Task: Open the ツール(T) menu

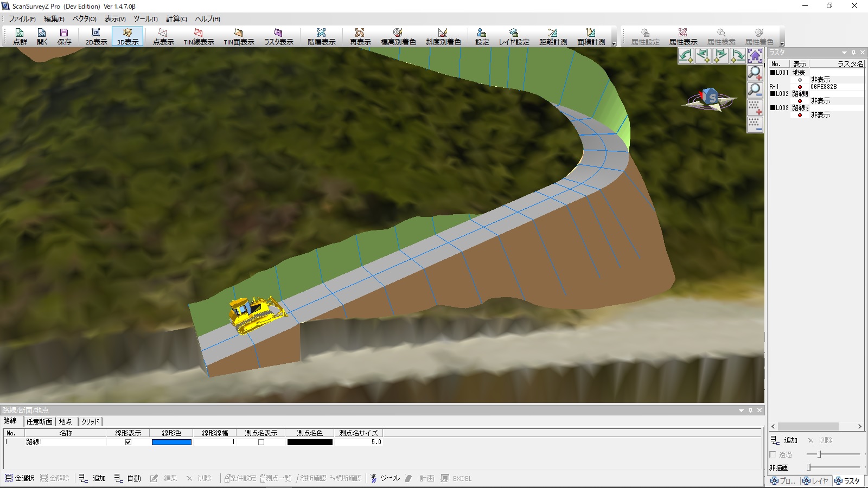Action: coord(145,18)
